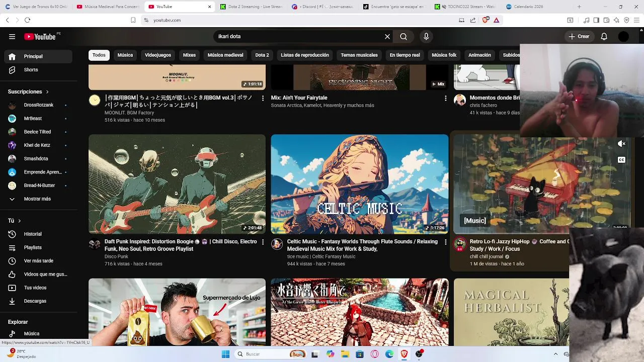The width and height of the screenshot is (644, 362).
Task: Toggle captions on the Retro Lo-fi preview
Action: click(x=621, y=160)
